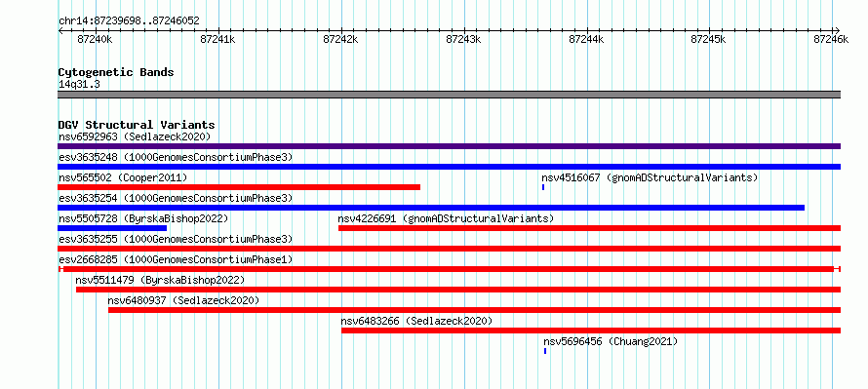Click the tiny blue nsv4516067 variant marker
868x389 pixels.
[543, 187]
